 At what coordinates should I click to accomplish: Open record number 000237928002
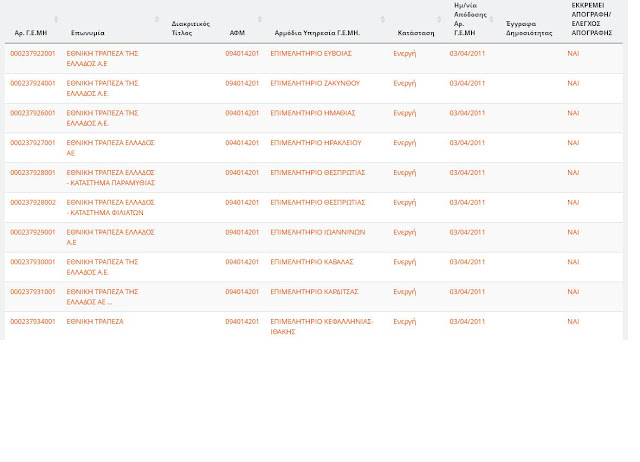tap(33, 202)
